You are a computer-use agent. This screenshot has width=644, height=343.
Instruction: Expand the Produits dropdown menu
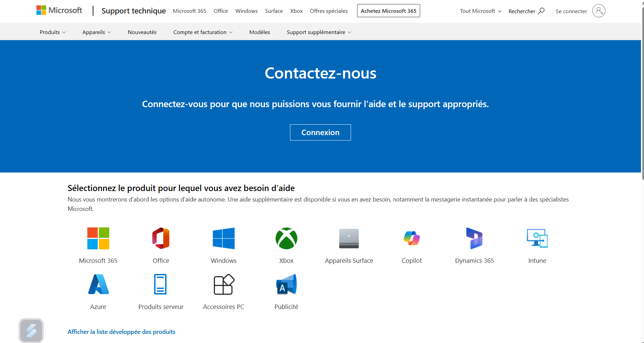click(53, 32)
